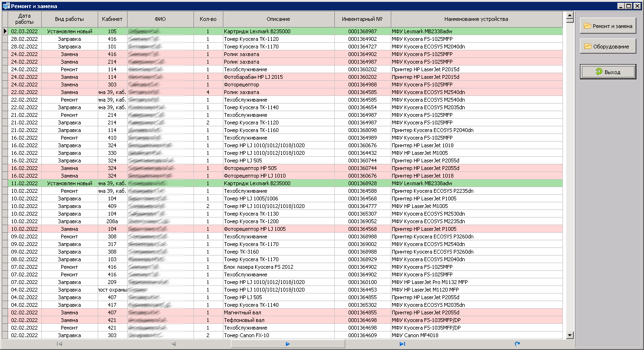
Task: Select the Блок лазера Kyocera FS 2012 description
Action: [x=278, y=267]
